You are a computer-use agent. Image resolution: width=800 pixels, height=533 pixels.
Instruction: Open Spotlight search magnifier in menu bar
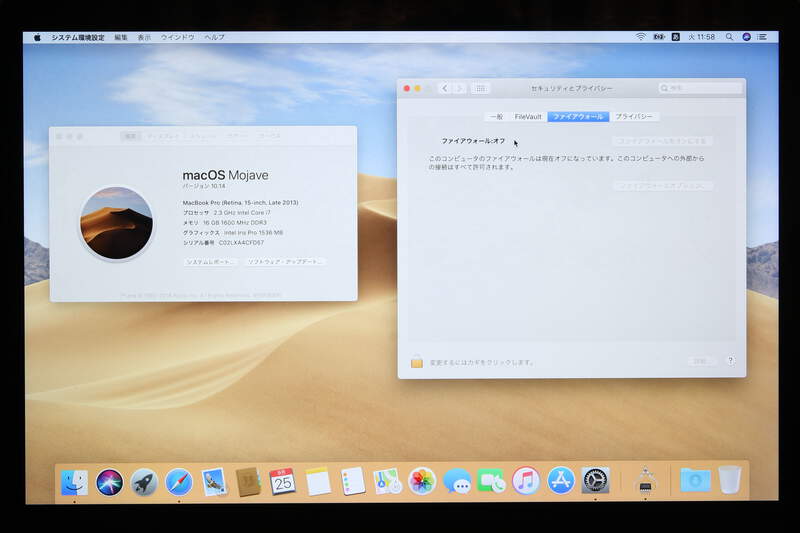[x=730, y=37]
